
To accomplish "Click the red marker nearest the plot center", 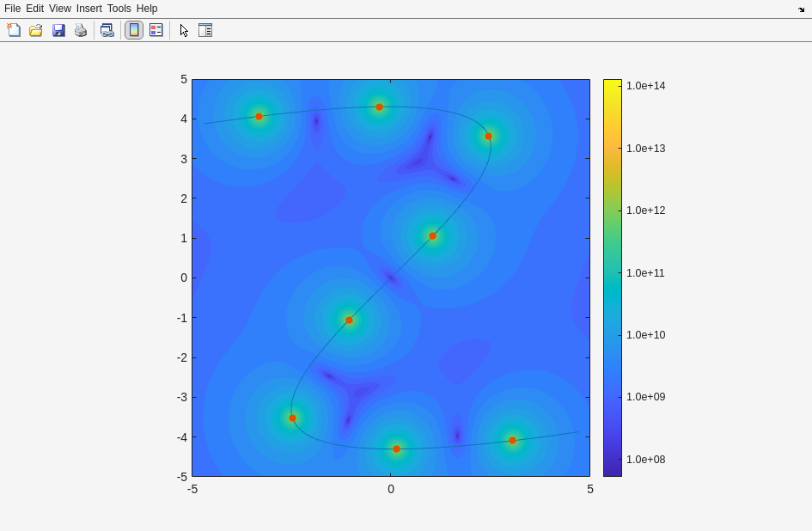I will tap(433, 236).
